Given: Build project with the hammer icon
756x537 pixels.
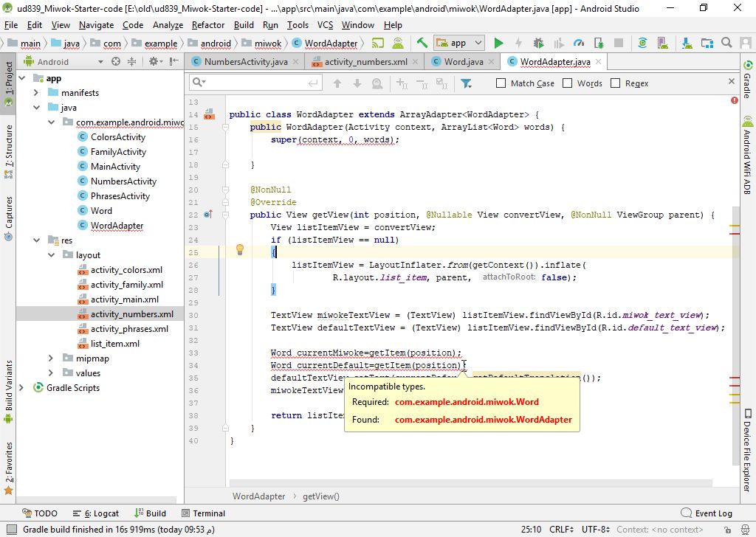Looking at the screenshot, I should tap(422, 44).
